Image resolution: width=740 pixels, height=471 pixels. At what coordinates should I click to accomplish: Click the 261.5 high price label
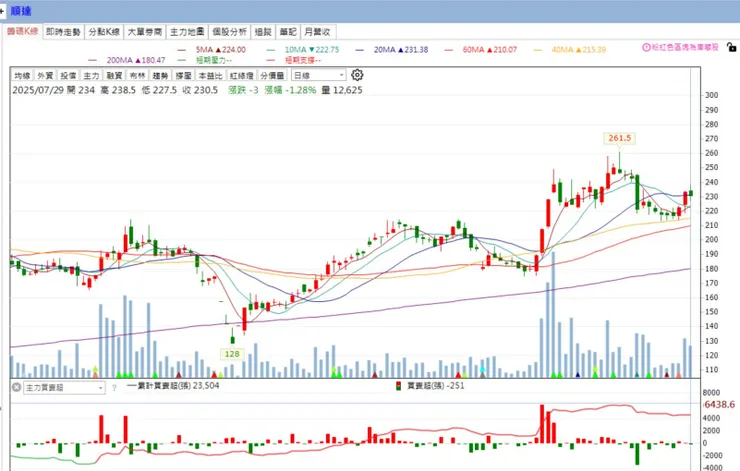[x=620, y=138]
